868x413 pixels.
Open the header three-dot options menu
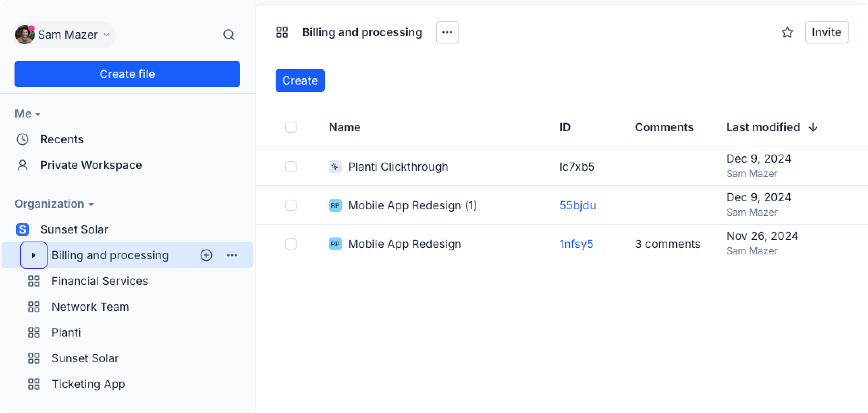tap(447, 32)
